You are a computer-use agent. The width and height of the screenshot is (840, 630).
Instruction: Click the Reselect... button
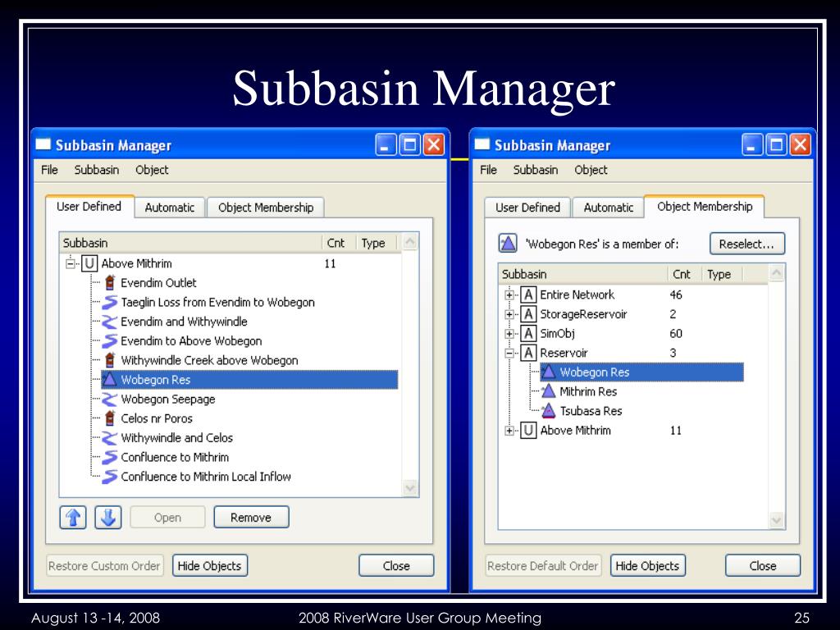746,244
